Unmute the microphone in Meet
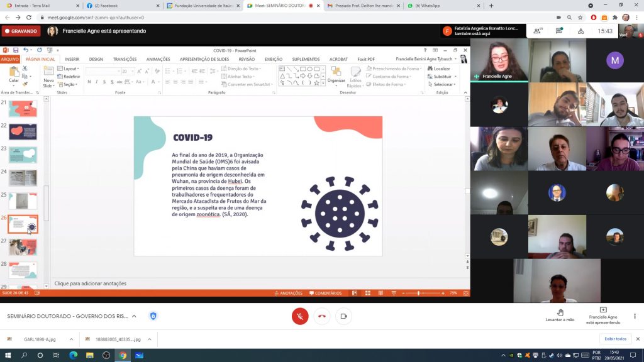 [300, 316]
